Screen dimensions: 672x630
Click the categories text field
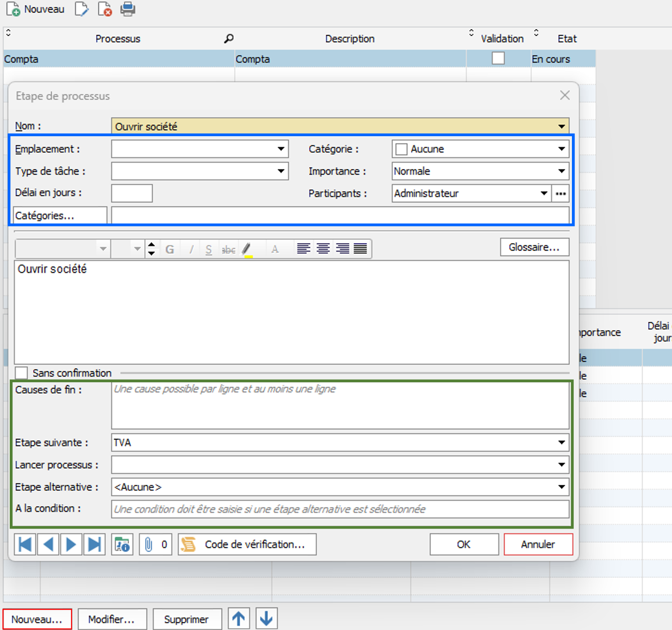point(340,215)
